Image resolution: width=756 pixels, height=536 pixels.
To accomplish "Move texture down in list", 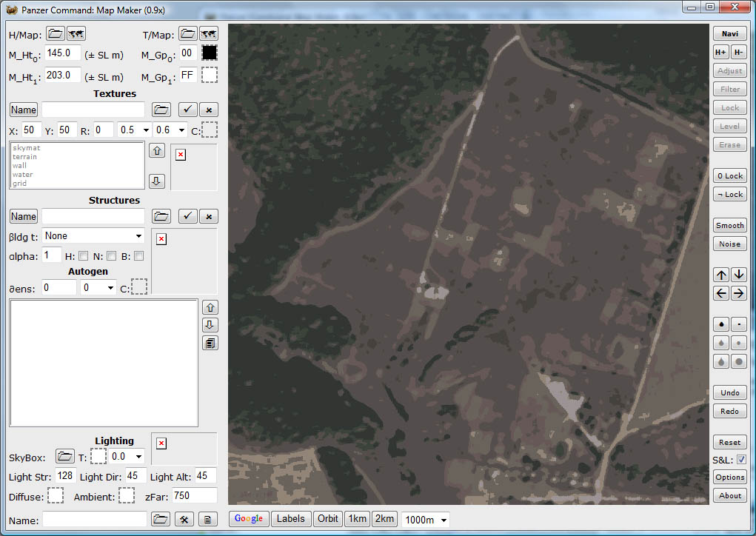I will tap(157, 181).
